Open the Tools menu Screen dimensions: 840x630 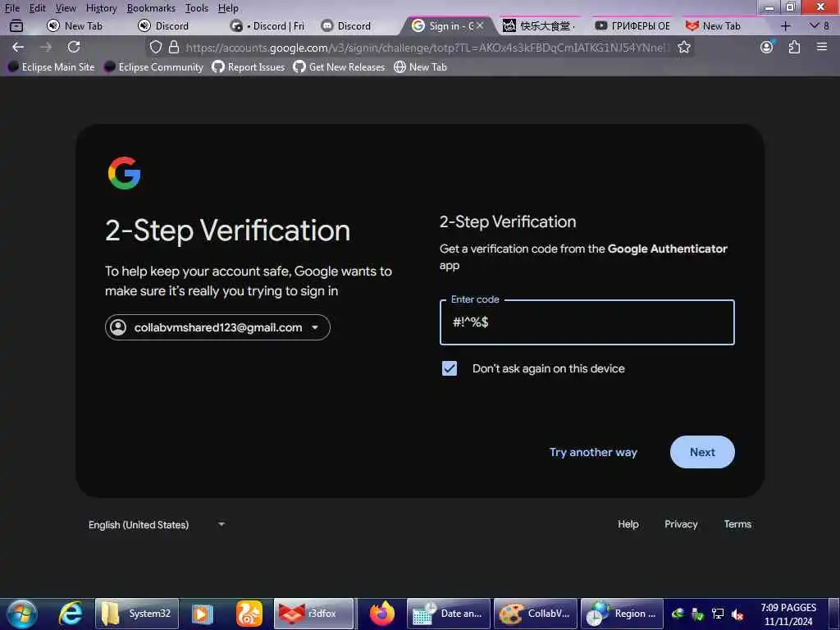(197, 8)
